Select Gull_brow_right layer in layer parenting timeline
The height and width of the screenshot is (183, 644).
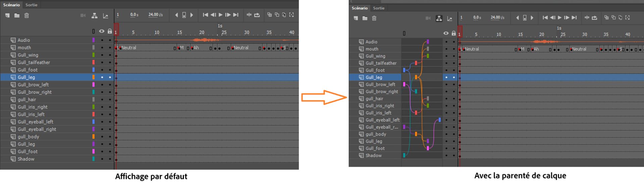382,91
